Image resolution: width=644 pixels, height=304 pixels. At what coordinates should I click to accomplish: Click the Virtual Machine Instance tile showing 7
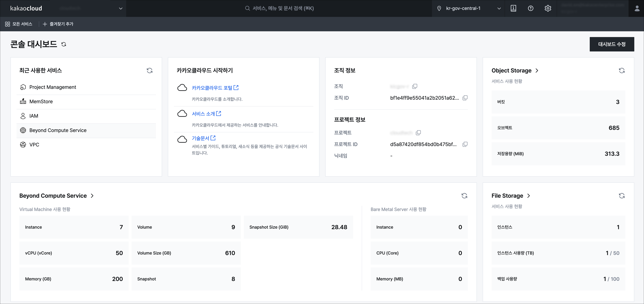(x=74, y=227)
